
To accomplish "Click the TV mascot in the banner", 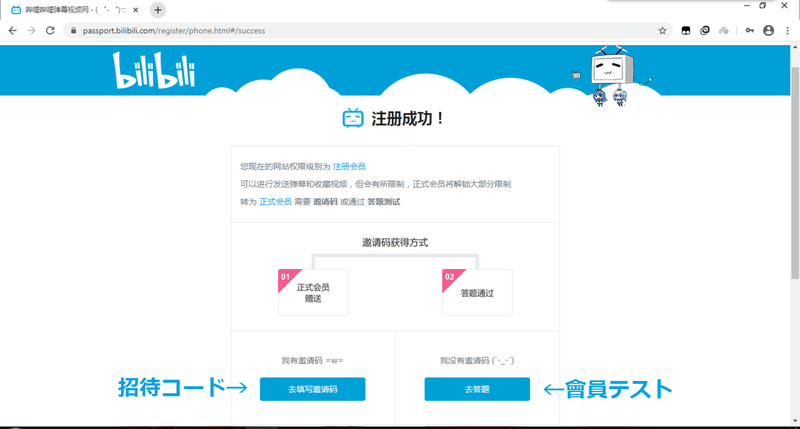I will (x=612, y=74).
